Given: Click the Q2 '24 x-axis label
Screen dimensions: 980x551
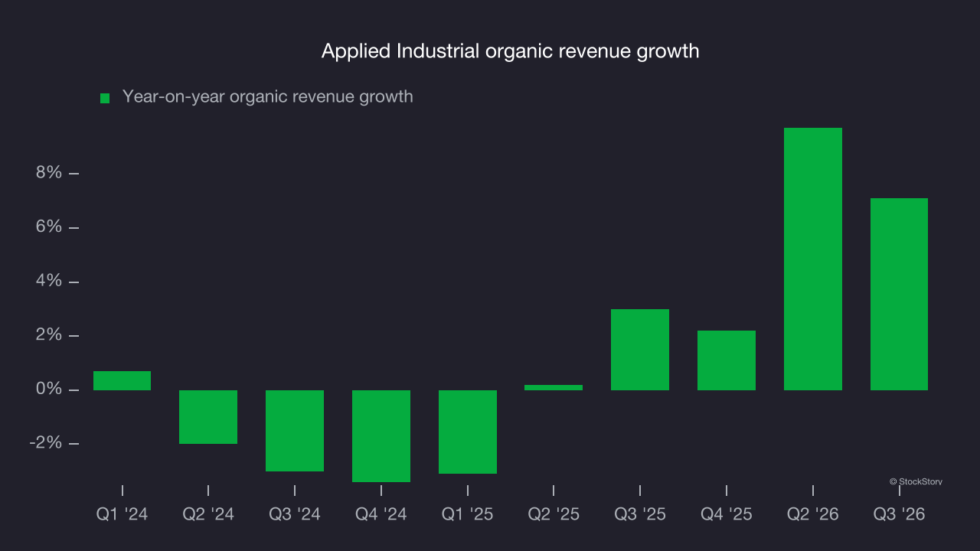Looking at the screenshot, I should pos(208,514).
